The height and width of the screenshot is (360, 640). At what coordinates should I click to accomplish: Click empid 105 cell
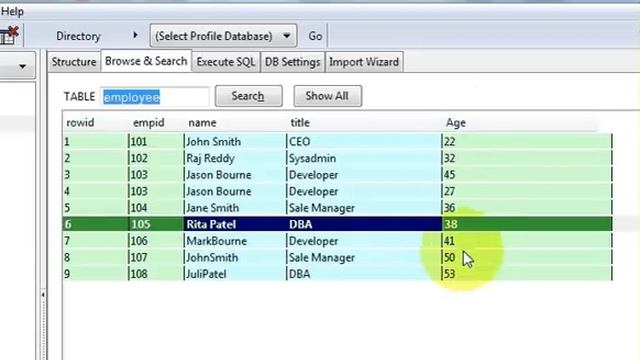point(156,224)
